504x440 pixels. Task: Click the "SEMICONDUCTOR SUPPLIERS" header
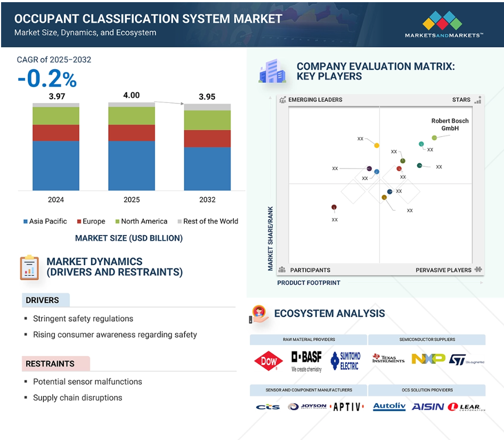(427, 340)
